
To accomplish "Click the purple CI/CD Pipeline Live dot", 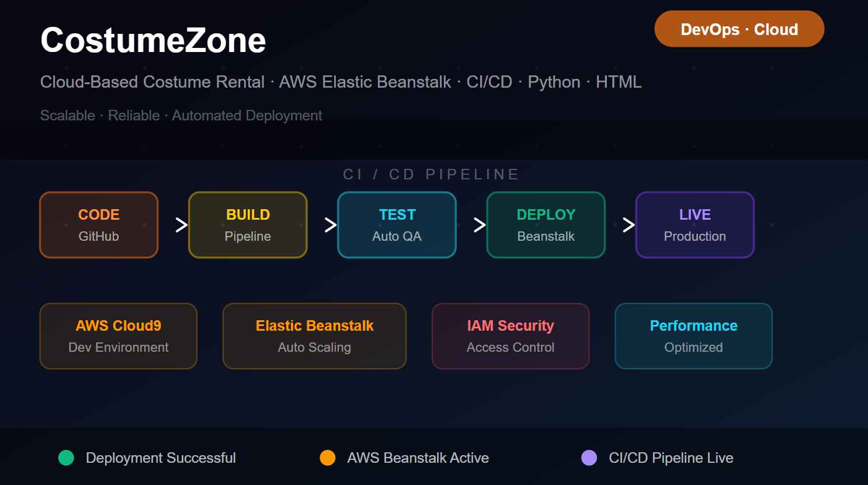I will click(x=589, y=458).
